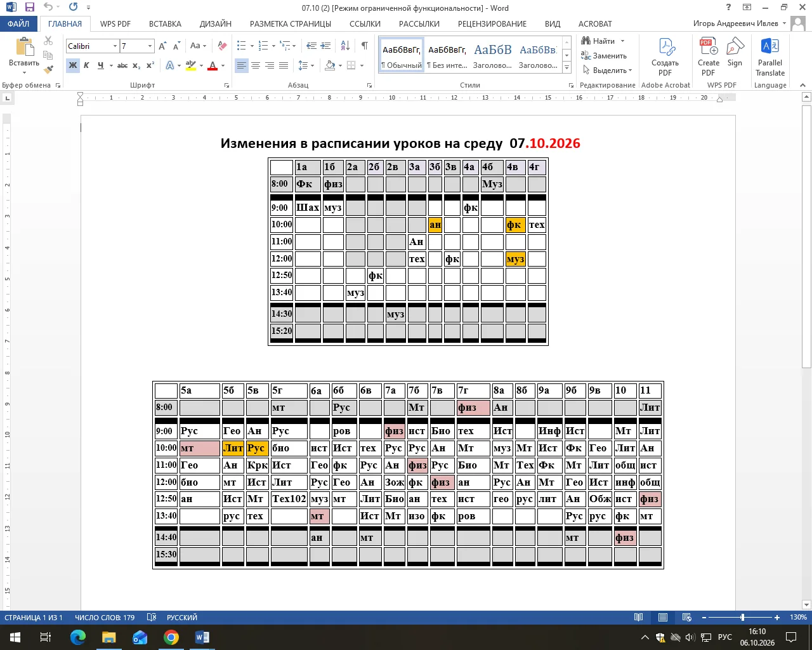Show paragraph marks with pilcrow icon
This screenshot has width=812, height=650.
364,46
